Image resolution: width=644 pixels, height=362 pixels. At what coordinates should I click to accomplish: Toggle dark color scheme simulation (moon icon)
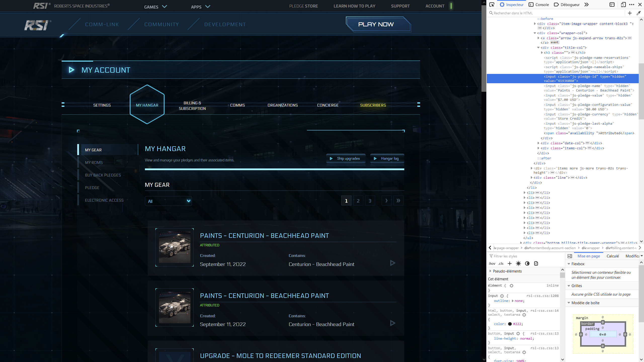click(x=527, y=263)
